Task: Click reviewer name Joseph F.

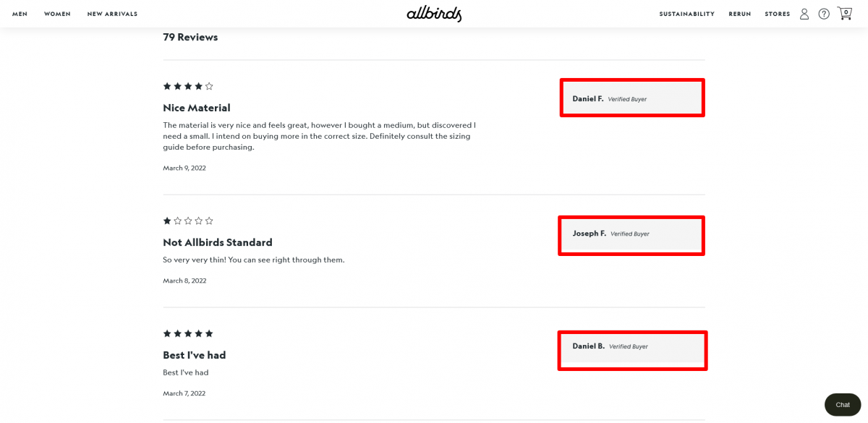Action: point(587,233)
